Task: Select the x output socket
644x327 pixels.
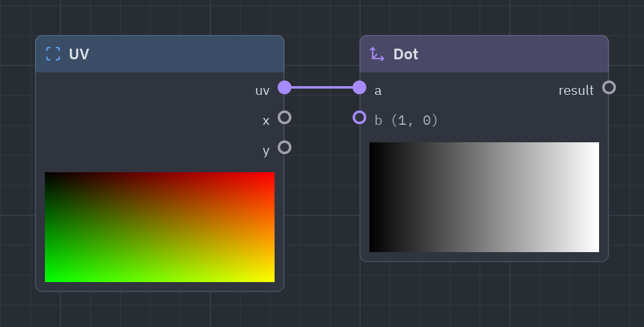Action: pyautogui.click(x=285, y=117)
